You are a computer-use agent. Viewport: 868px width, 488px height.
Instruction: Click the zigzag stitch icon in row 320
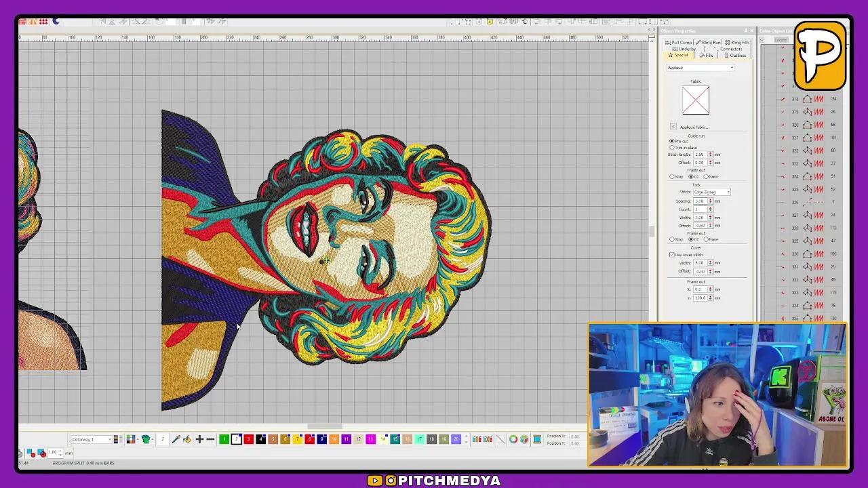pyautogui.click(x=818, y=125)
